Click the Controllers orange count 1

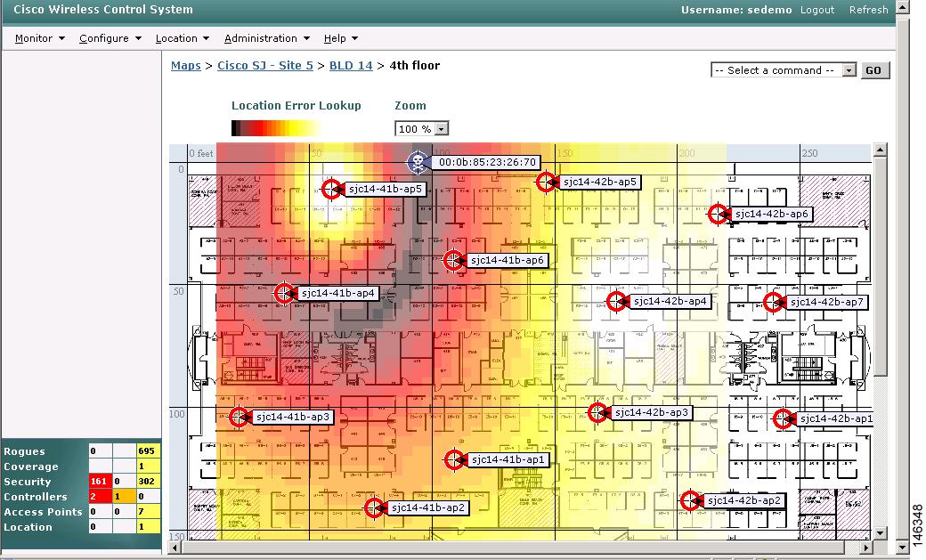124,497
